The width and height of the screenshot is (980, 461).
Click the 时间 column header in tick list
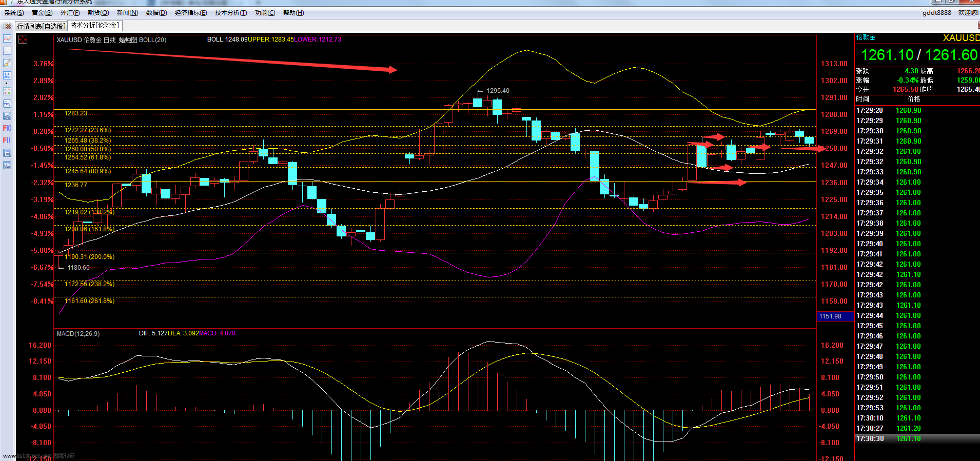tap(863, 99)
